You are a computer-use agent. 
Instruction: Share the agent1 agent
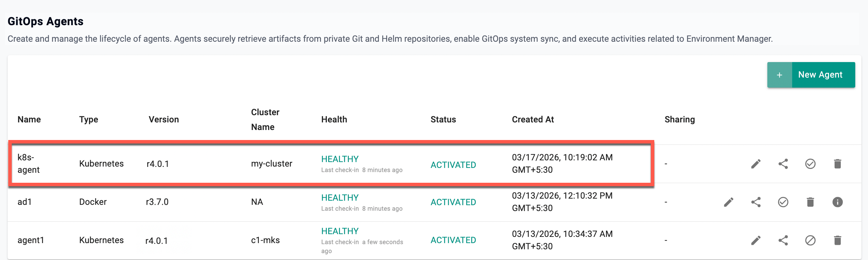[783, 240]
